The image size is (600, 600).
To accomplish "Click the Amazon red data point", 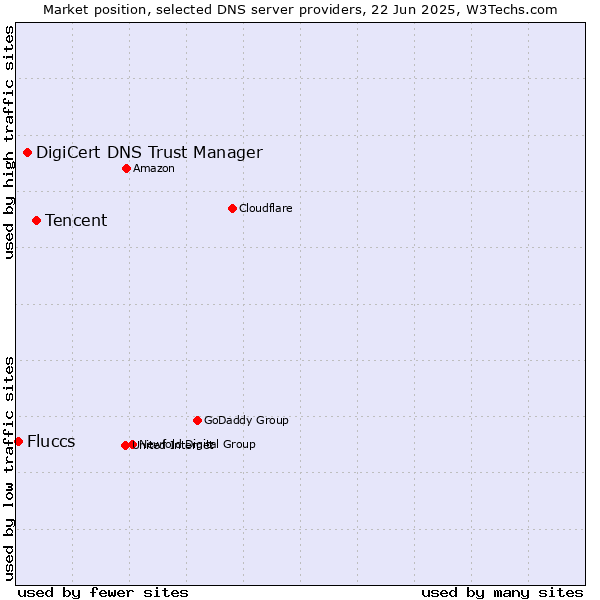I will click(127, 169).
